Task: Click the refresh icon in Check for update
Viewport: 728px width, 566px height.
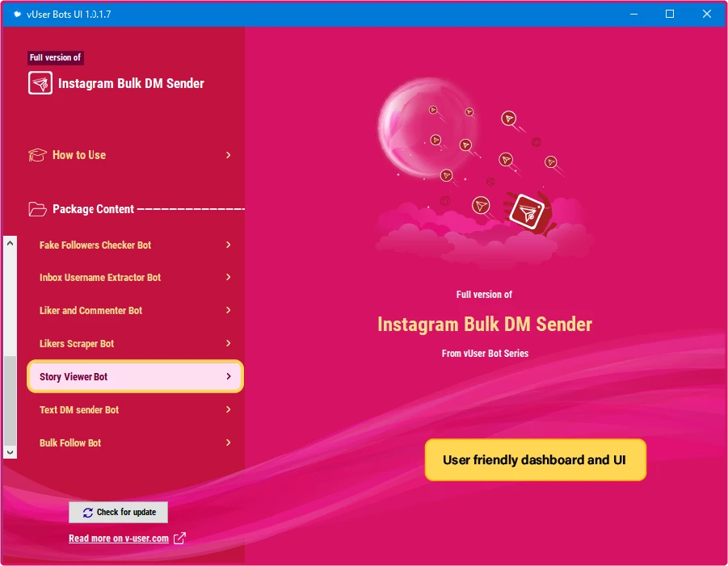Action: 88,512
